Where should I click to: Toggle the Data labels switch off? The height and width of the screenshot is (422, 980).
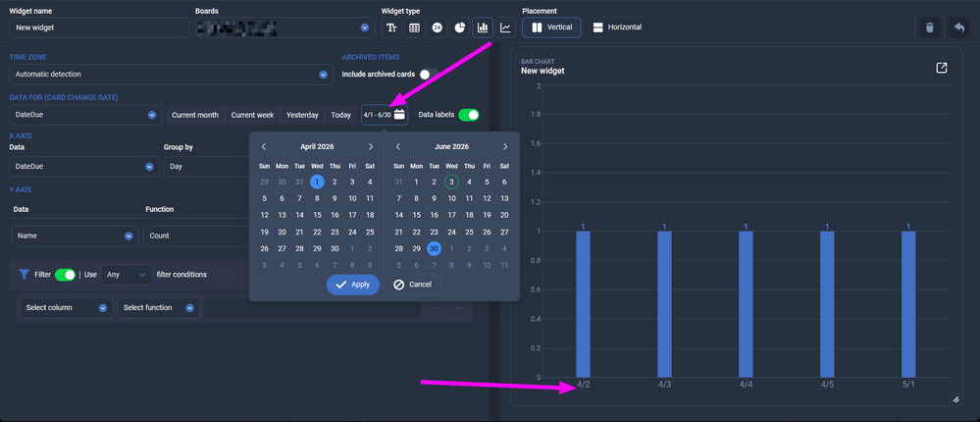coord(469,115)
